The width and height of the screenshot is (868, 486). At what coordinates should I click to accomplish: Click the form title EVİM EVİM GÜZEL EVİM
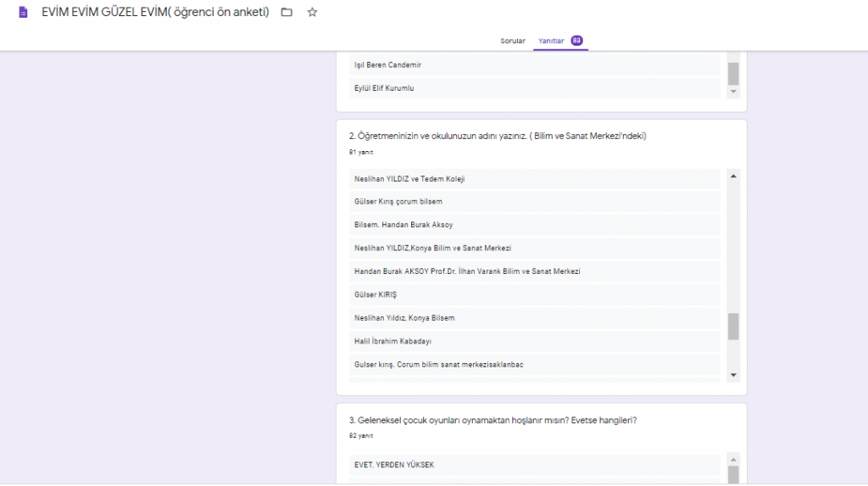[155, 13]
